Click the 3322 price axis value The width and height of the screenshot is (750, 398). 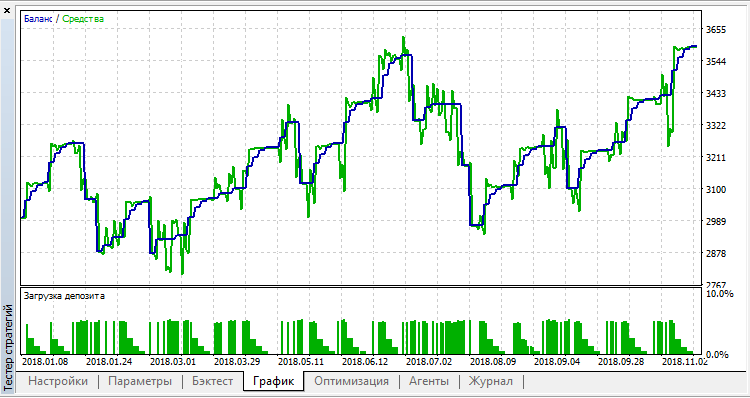(x=716, y=125)
